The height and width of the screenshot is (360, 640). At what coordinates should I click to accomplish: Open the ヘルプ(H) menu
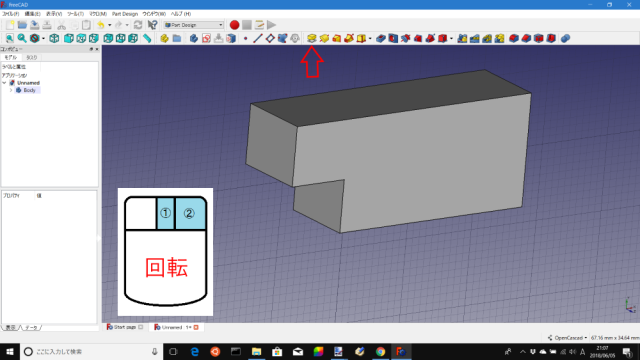[181, 14]
